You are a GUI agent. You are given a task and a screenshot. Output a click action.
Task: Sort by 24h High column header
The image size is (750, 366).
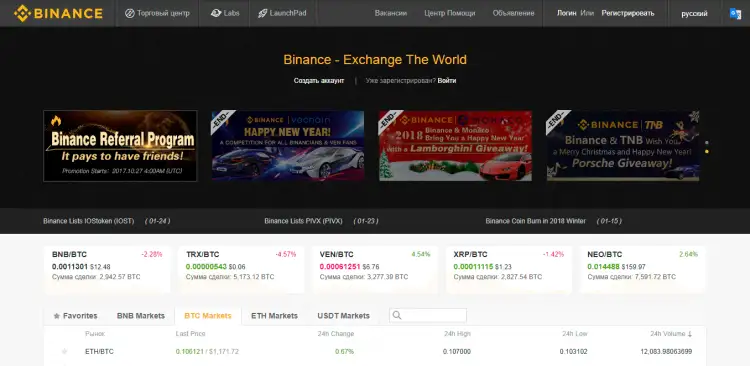tap(457, 334)
